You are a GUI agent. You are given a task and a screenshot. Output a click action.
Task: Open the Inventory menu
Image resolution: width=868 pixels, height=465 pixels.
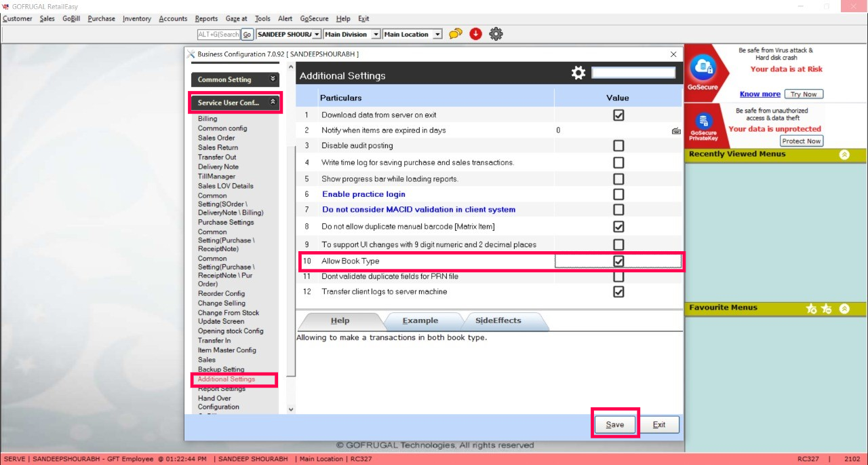tap(136, 18)
